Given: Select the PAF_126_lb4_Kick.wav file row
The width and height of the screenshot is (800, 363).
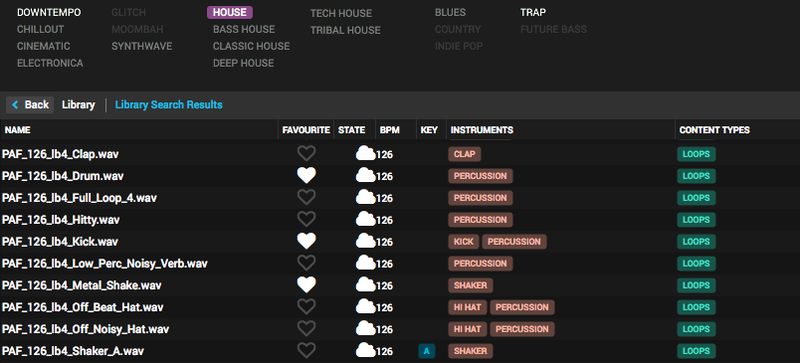Looking at the screenshot, I should coord(400,241).
